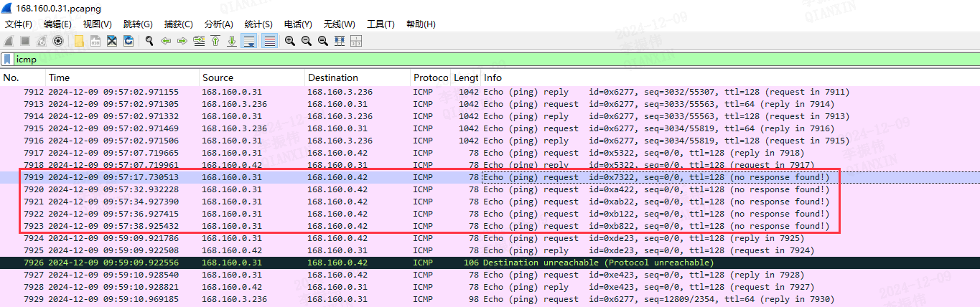Image resolution: width=980 pixels, height=307 pixels.
Task: Sort by the Protocol column header
Action: pos(431,77)
